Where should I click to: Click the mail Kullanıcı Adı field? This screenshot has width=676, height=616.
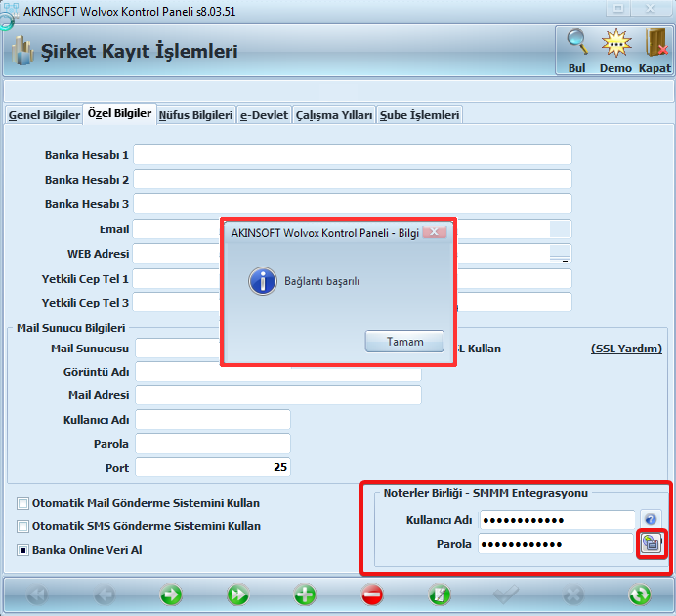point(213,419)
